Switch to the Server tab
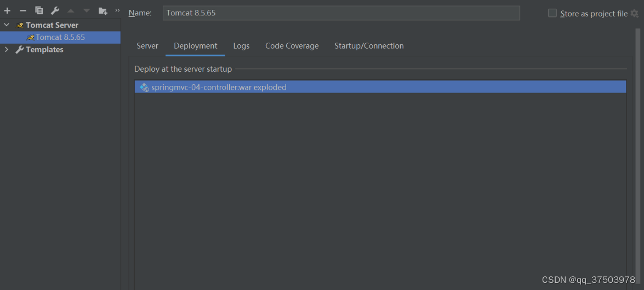The height and width of the screenshot is (290, 644). pyautogui.click(x=147, y=46)
